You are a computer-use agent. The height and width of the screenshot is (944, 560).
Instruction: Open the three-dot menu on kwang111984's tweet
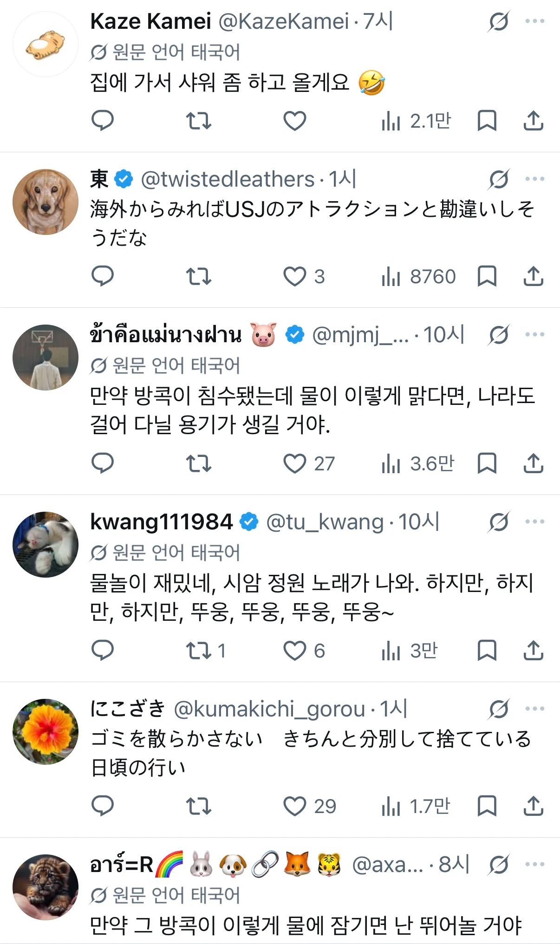(535, 521)
